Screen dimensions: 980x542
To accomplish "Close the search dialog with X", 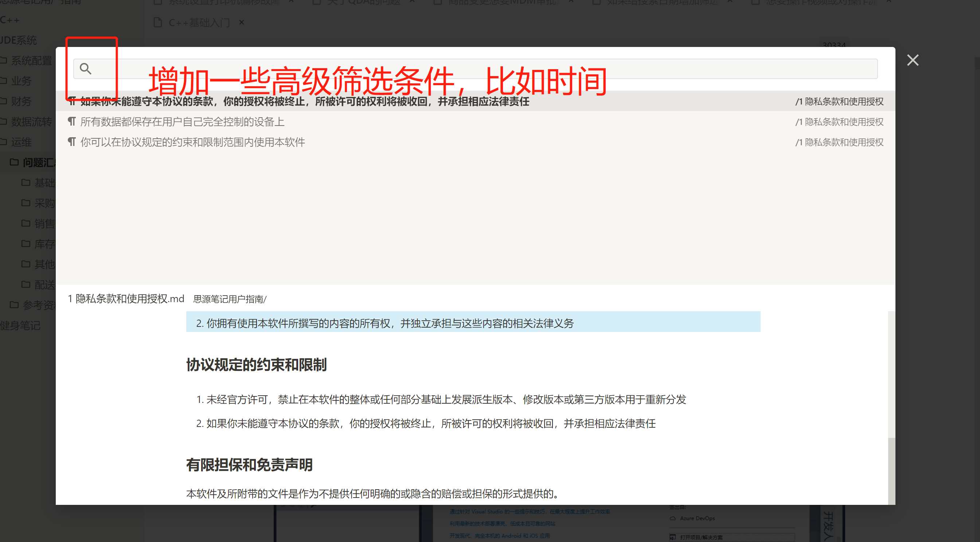I will 912,60.
